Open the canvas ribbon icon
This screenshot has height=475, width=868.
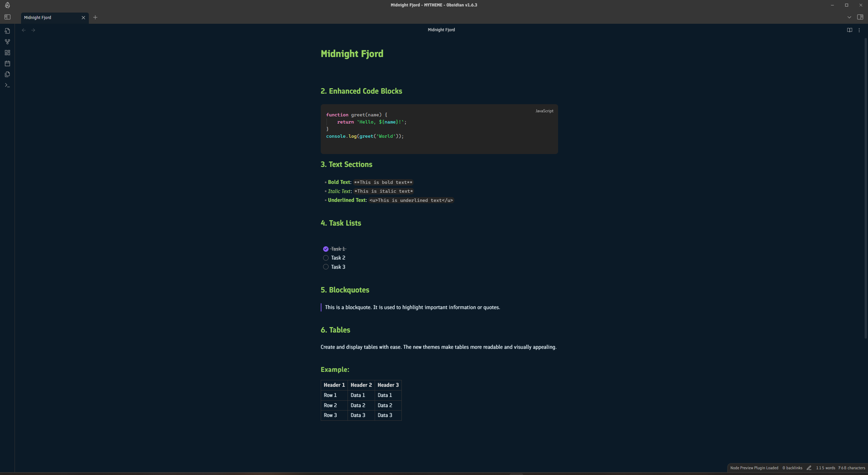7,53
